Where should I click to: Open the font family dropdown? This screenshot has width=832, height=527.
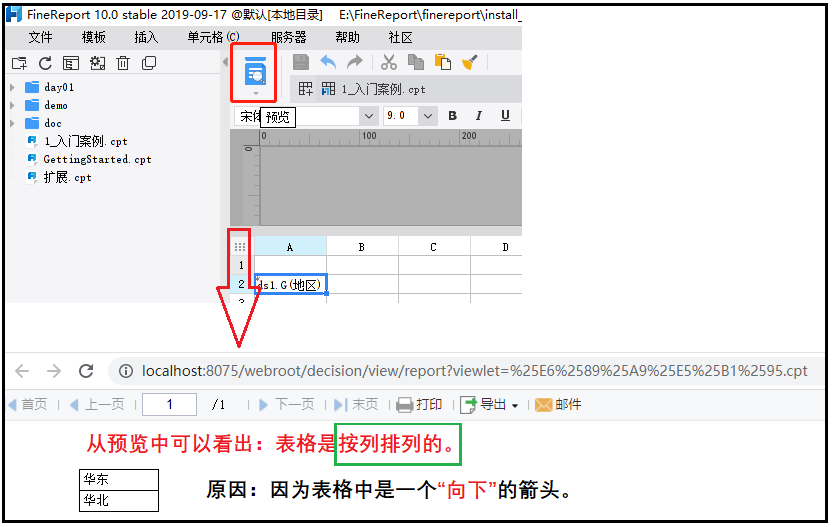pos(369,116)
